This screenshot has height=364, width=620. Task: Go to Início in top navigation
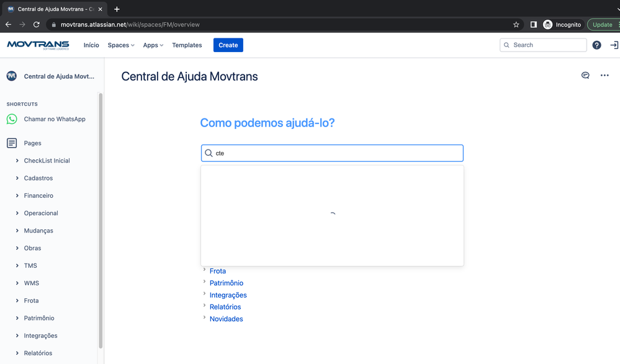(x=91, y=45)
